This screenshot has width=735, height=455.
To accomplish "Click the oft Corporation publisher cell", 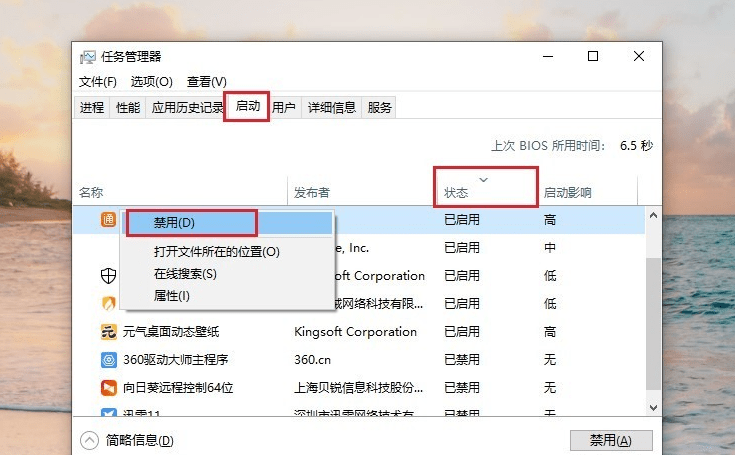I will [380, 276].
